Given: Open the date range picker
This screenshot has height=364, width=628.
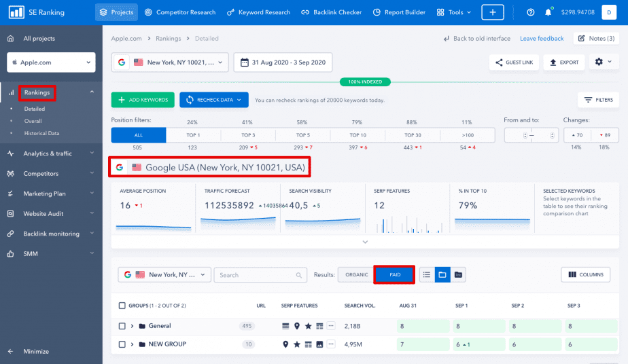Looking at the screenshot, I should pos(283,62).
